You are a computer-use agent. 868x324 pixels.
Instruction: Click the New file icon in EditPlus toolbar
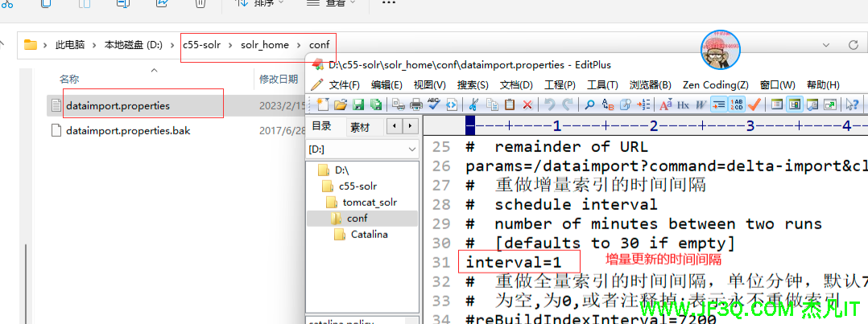pos(323,105)
